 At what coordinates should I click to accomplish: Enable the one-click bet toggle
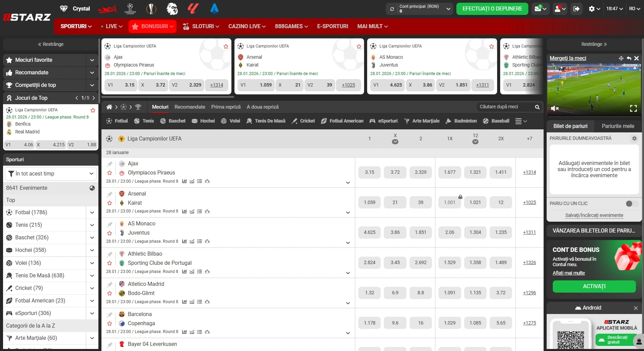click(631, 203)
